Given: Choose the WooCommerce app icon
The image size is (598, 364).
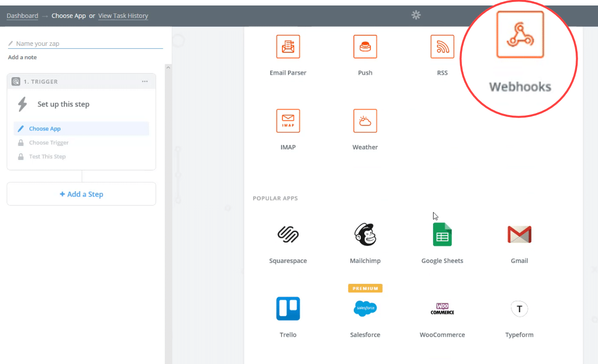Looking at the screenshot, I should coord(442,308).
